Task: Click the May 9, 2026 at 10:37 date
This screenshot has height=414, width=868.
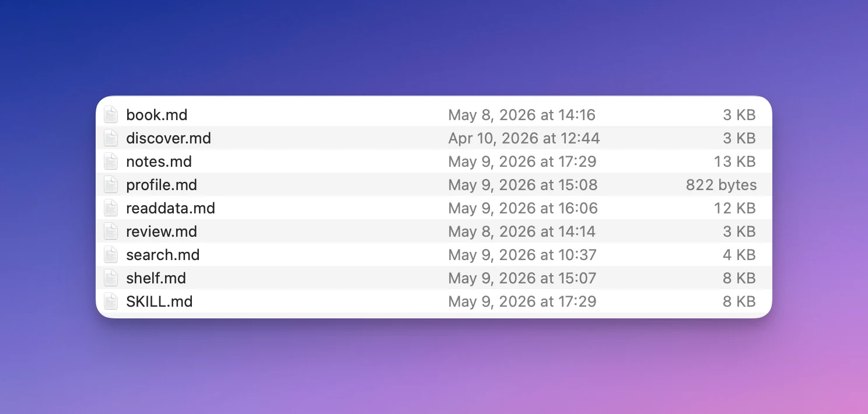Action: click(x=522, y=255)
